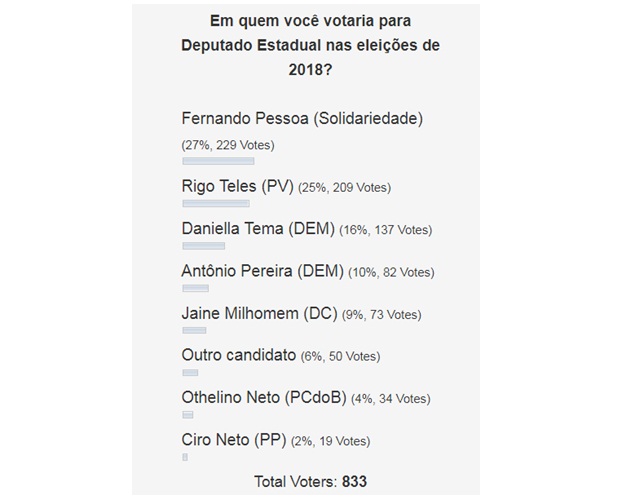This screenshot has height=501, width=642.
Task: Click Fernando Pessoa's 27% result bar
Action: pyautogui.click(x=218, y=161)
